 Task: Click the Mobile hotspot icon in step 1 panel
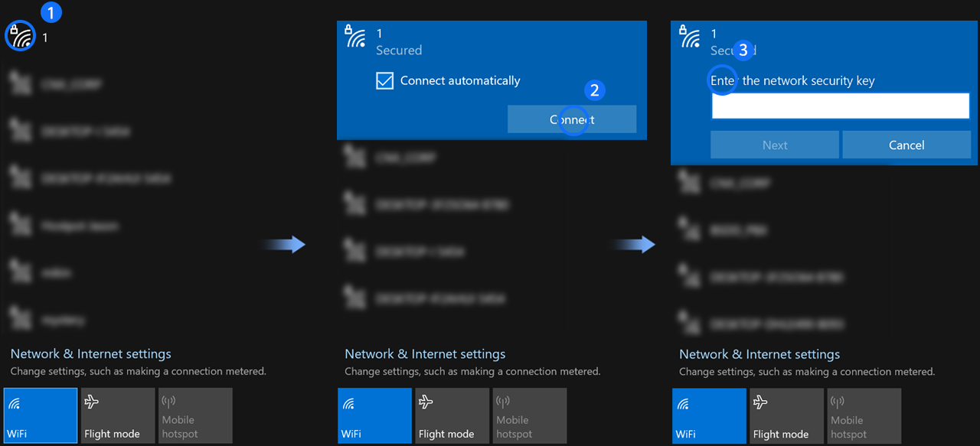point(169,402)
